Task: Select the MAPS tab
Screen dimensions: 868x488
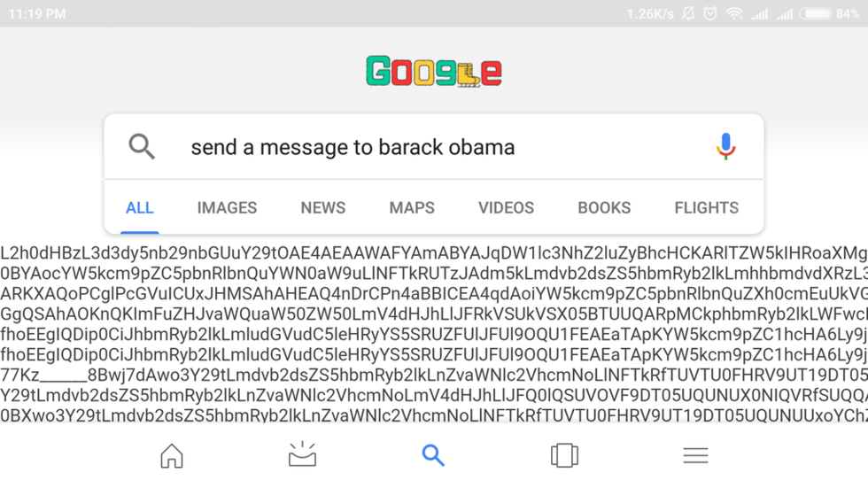Action: tap(412, 208)
